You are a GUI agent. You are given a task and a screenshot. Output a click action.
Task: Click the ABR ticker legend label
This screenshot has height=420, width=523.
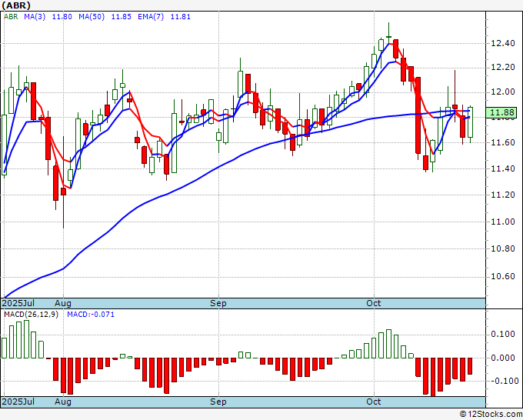coord(11,17)
